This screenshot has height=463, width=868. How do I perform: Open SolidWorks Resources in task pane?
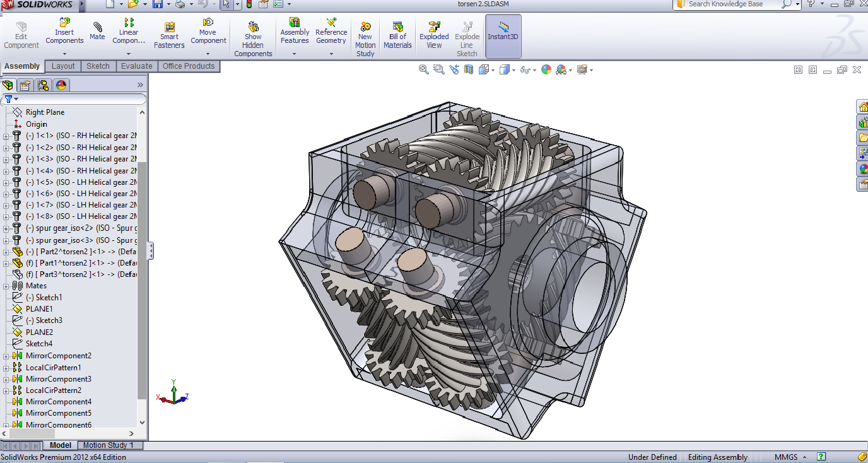click(x=862, y=106)
